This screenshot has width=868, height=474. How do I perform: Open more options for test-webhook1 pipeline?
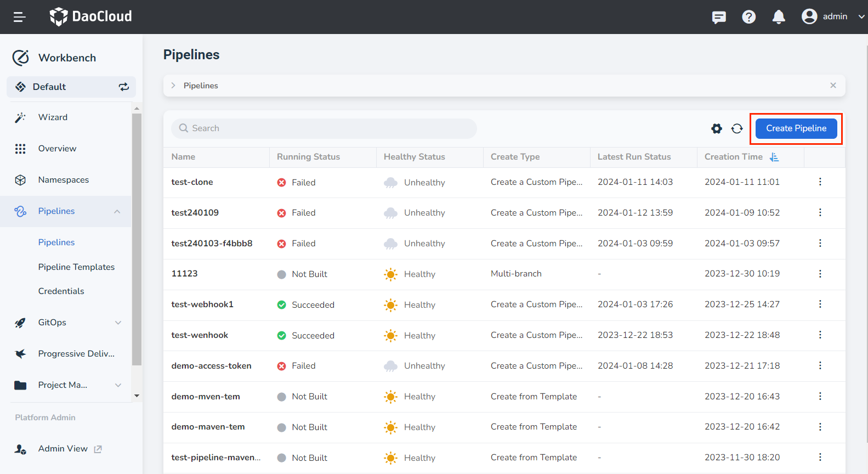[x=820, y=304]
